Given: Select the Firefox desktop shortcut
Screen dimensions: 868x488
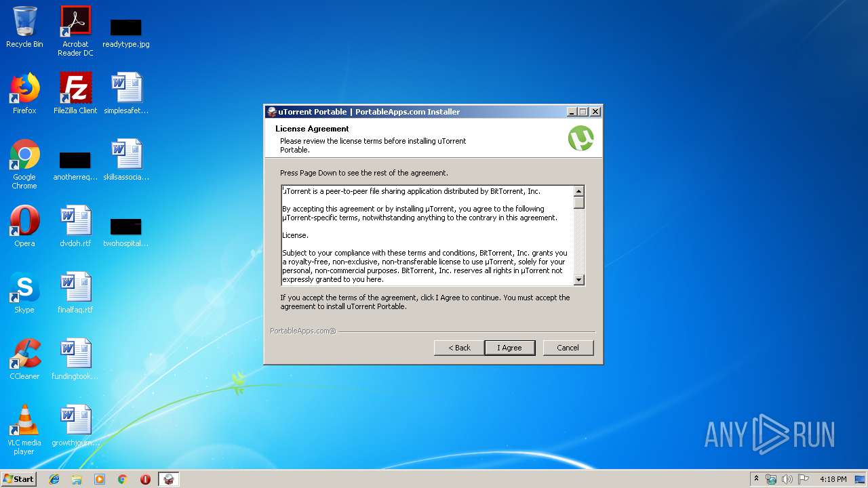Looking at the screenshot, I should click(24, 94).
